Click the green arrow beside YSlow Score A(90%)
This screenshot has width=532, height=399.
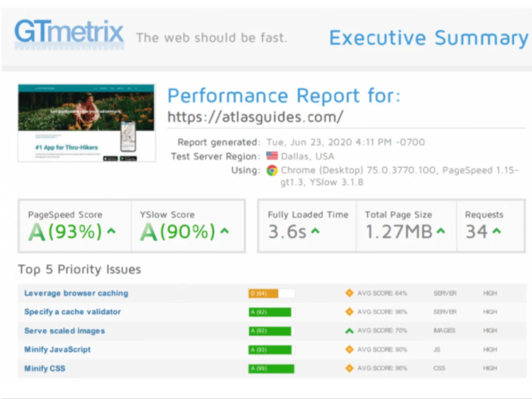(x=225, y=231)
